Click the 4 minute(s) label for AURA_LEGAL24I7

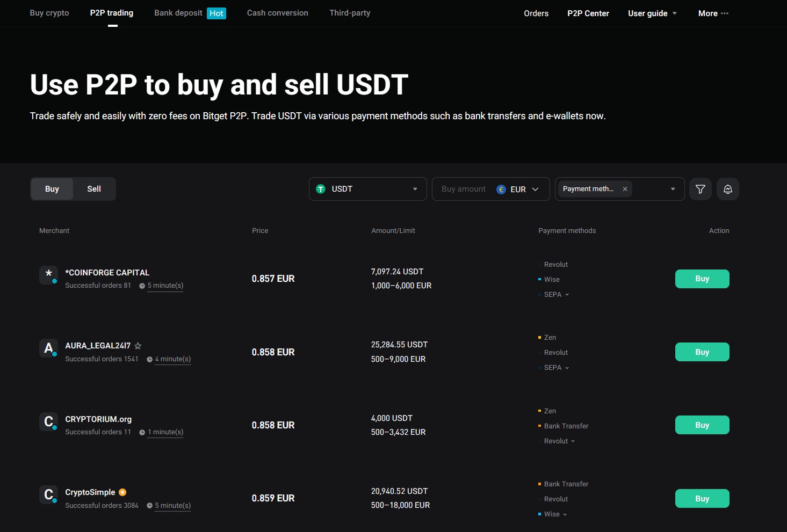pyautogui.click(x=173, y=359)
